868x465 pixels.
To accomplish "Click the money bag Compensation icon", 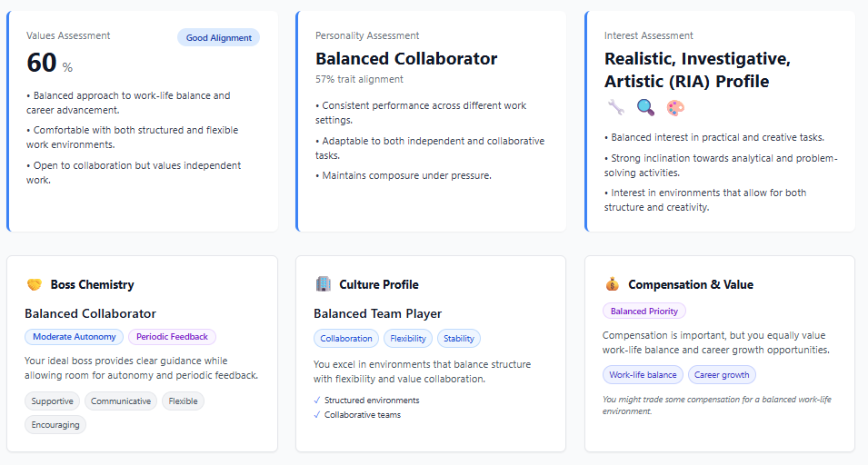I will [613, 284].
